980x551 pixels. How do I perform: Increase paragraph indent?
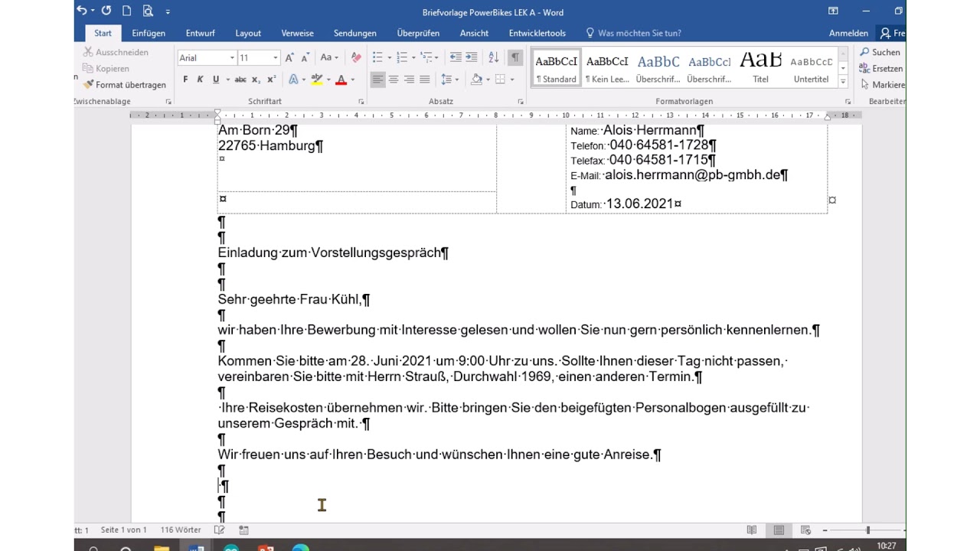(472, 57)
